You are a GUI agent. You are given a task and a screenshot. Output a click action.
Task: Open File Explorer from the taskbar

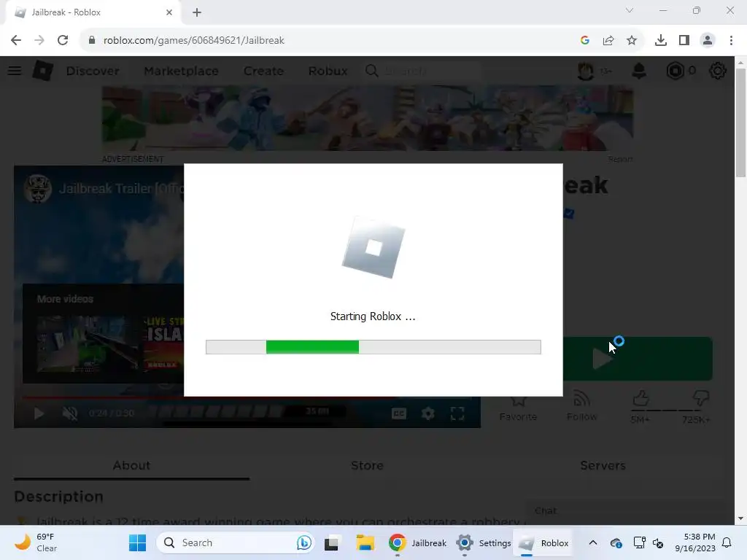click(365, 542)
